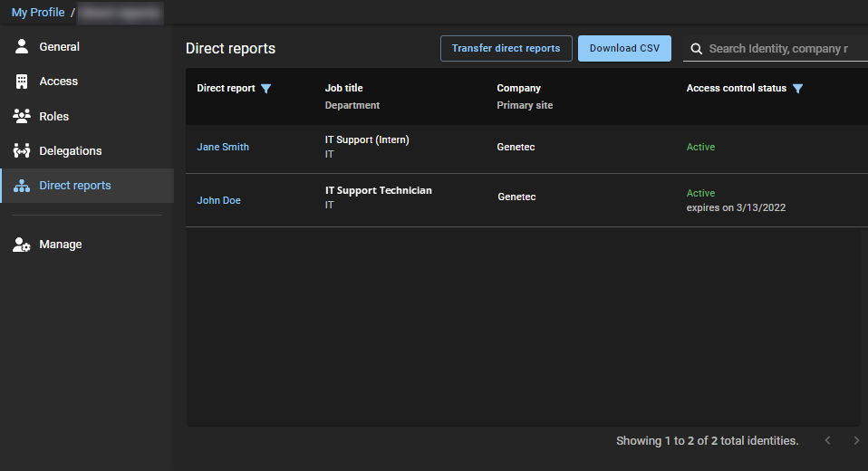868x471 pixels.
Task: Click the Download CSV button
Action: tap(624, 48)
